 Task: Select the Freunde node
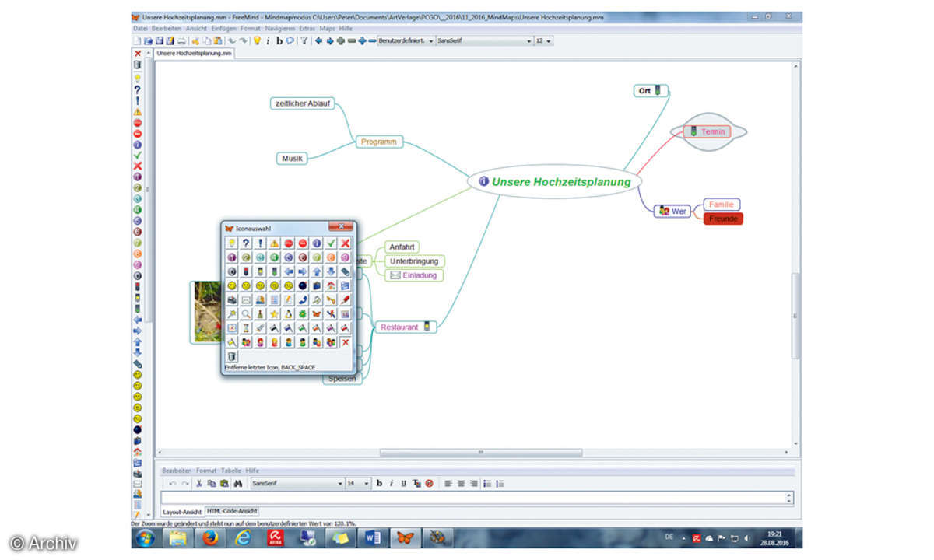723,219
